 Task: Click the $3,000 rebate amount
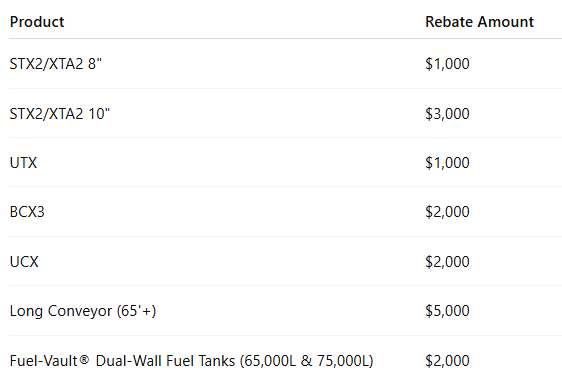[x=447, y=114]
